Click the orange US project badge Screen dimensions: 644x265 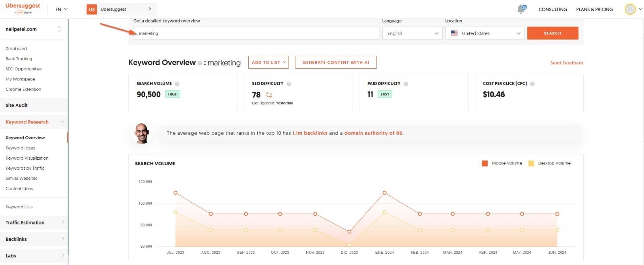[x=92, y=9]
